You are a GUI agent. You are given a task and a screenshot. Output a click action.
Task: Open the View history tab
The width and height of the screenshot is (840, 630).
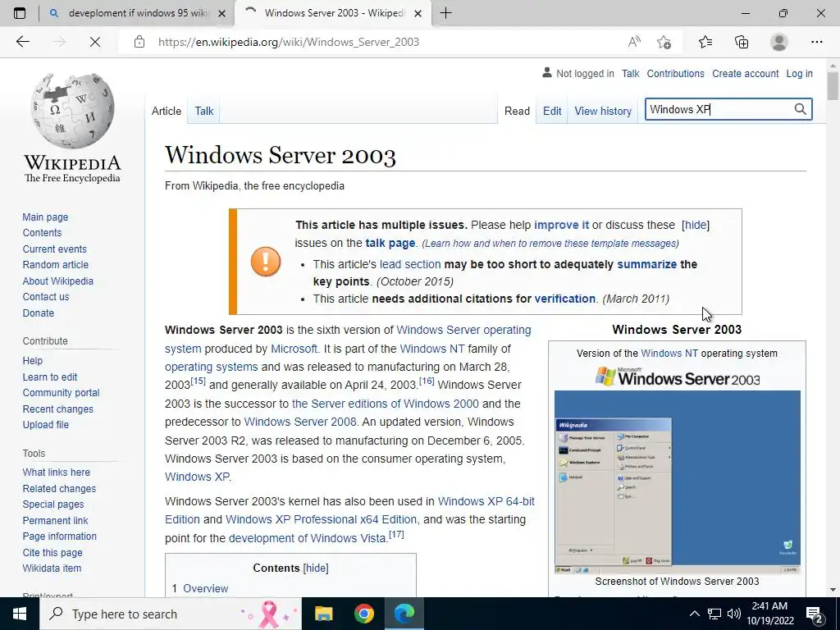(603, 111)
